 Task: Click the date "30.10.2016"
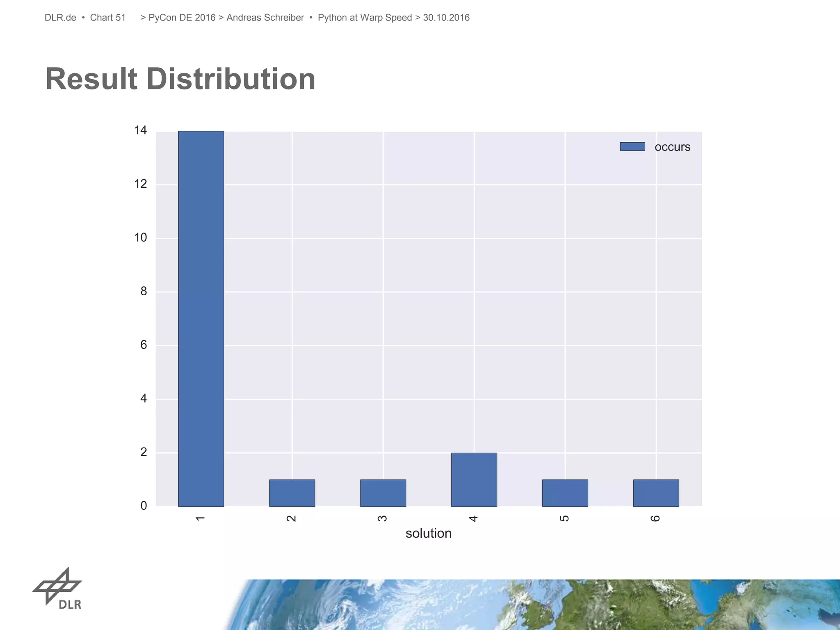coord(446,18)
